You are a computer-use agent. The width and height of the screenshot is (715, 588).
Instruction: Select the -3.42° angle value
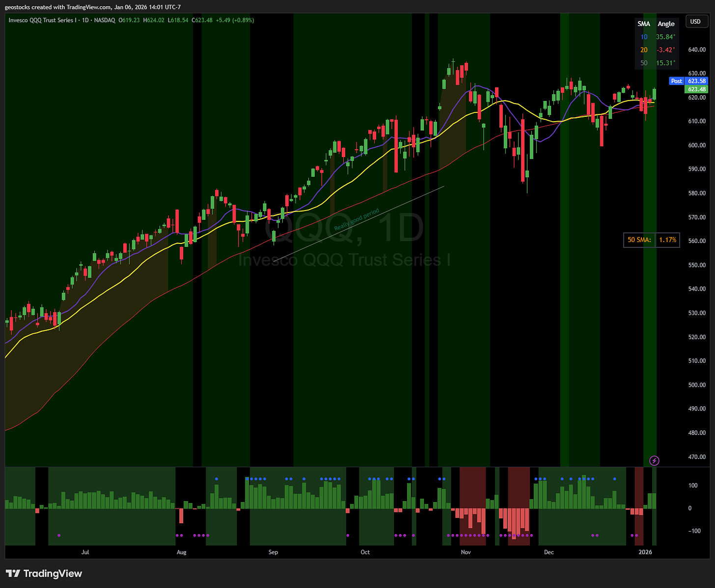[x=666, y=50]
